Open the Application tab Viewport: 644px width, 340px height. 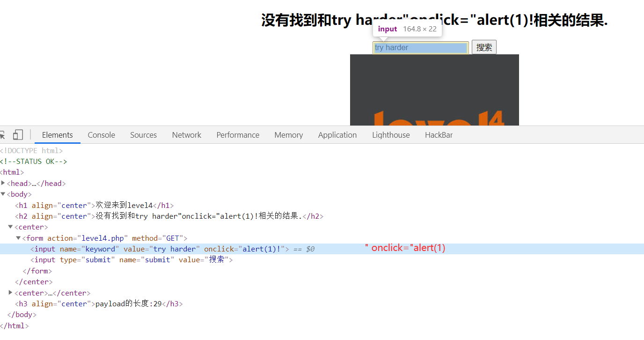coord(337,135)
